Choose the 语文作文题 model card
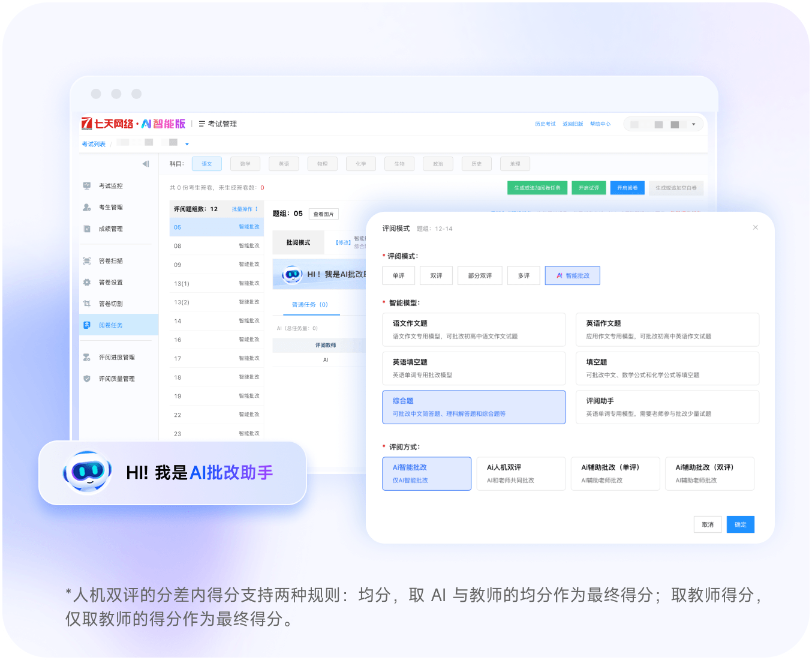812x660 pixels. pyautogui.click(x=474, y=329)
